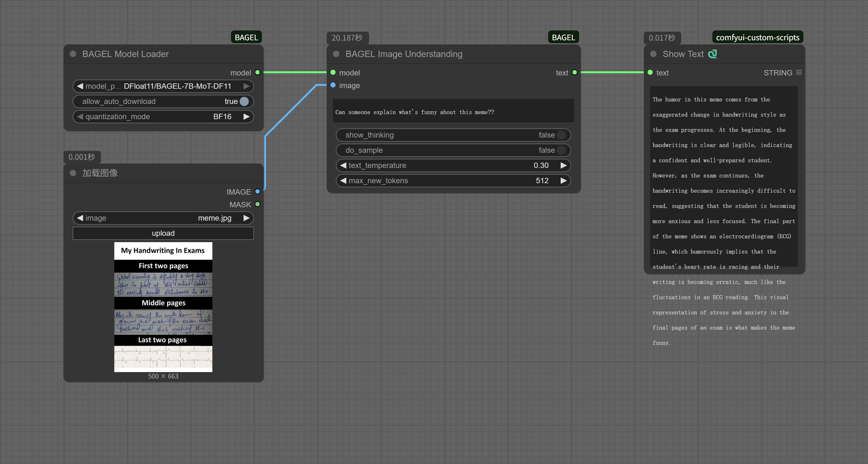The height and width of the screenshot is (464, 868).
Task: Click the comfyui-custom-scripts badge
Action: 757,37
